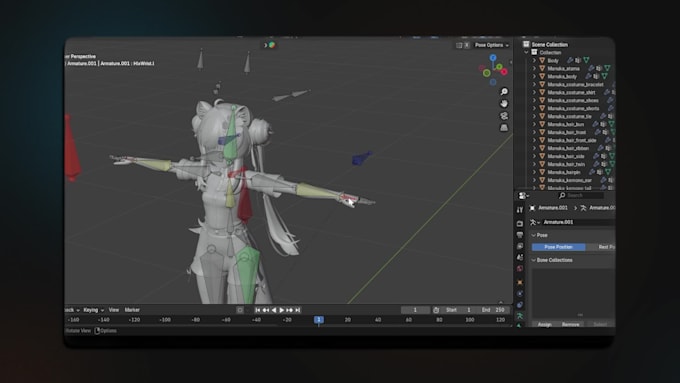
Task: Open the Pose Options dropdown
Action: tap(491, 45)
